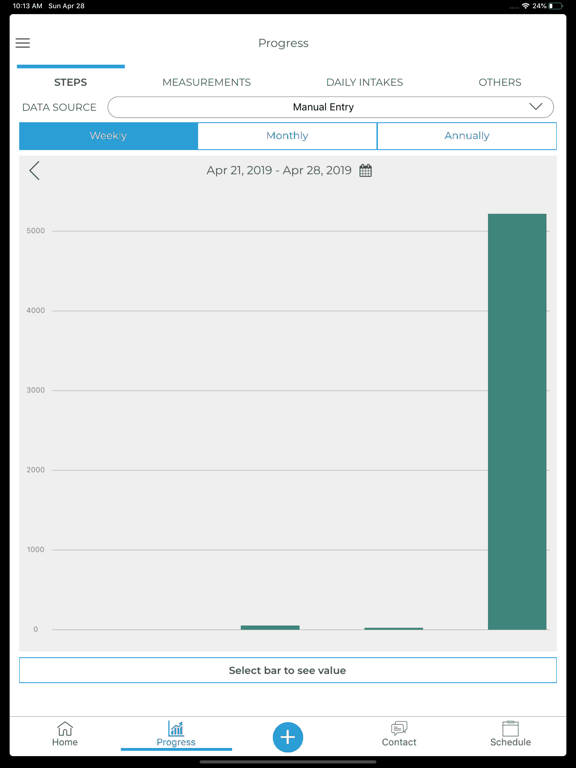Open the hamburger menu icon
576x768 pixels.
[23, 43]
